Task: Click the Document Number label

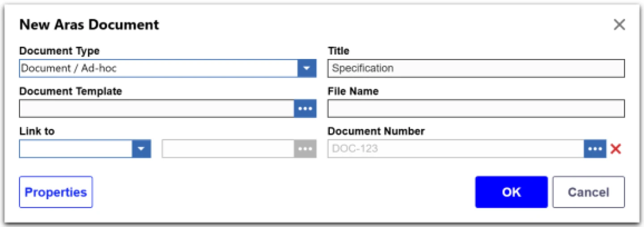Action: 376,131
